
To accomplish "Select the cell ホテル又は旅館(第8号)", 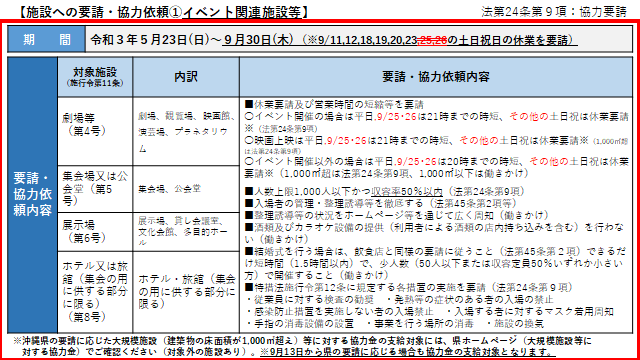I will [x=95, y=292].
